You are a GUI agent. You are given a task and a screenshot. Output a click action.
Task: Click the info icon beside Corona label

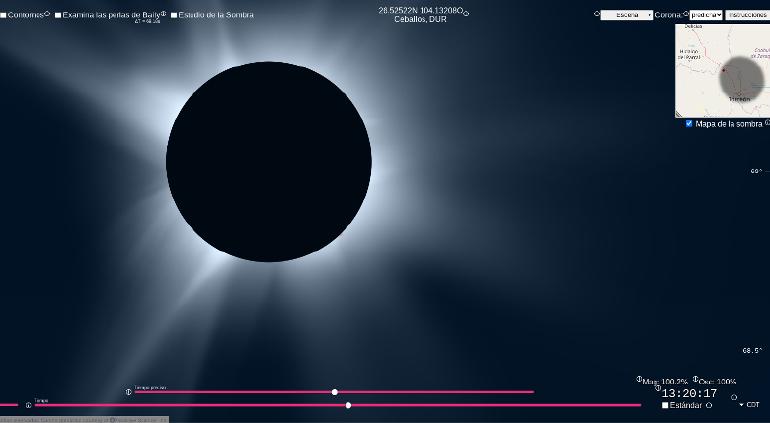tap(686, 14)
